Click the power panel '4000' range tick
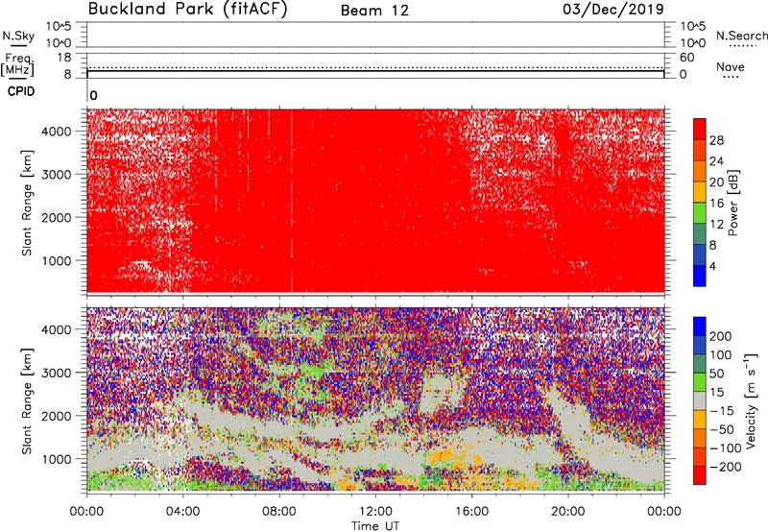Viewport: 768px width, 532px height. 57,132
